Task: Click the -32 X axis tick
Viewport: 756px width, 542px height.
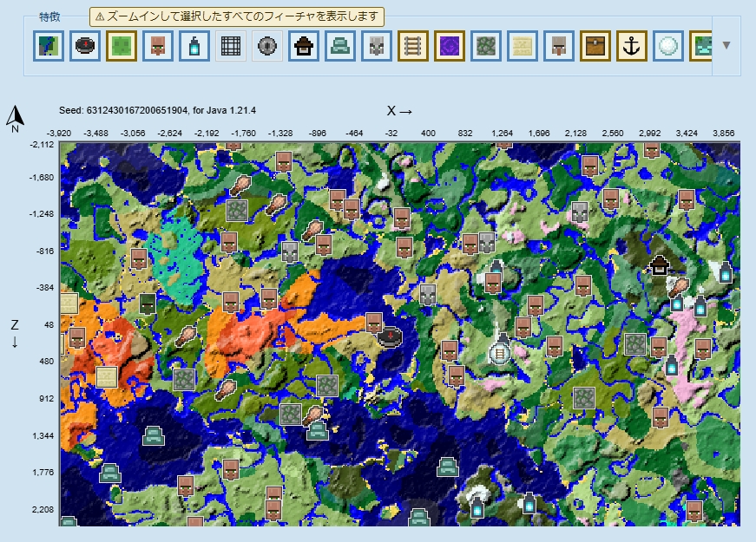Action: [x=391, y=133]
